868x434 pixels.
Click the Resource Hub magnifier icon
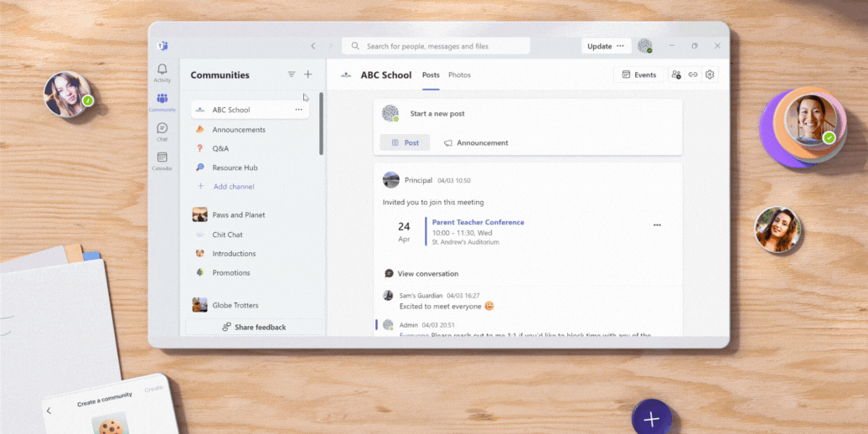(200, 168)
